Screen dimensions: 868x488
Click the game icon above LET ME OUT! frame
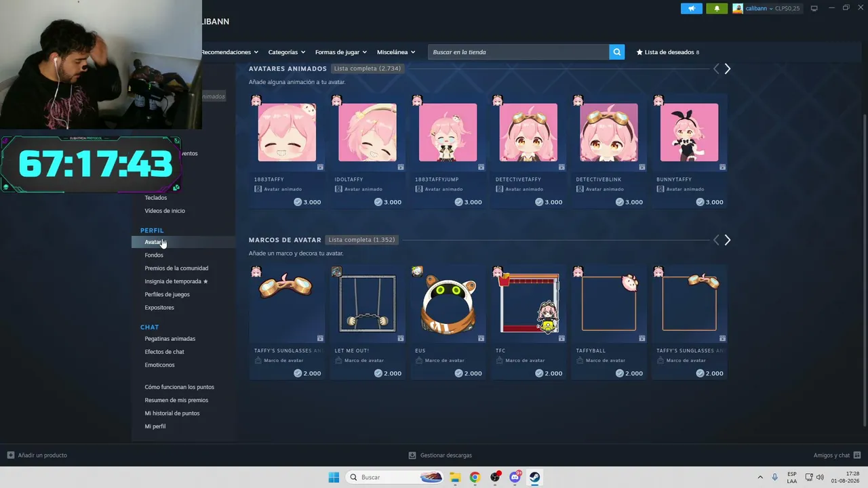(337, 272)
